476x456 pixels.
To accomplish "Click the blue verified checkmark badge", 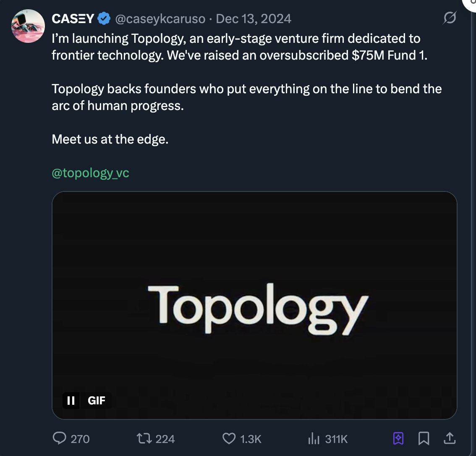I will pos(104,19).
